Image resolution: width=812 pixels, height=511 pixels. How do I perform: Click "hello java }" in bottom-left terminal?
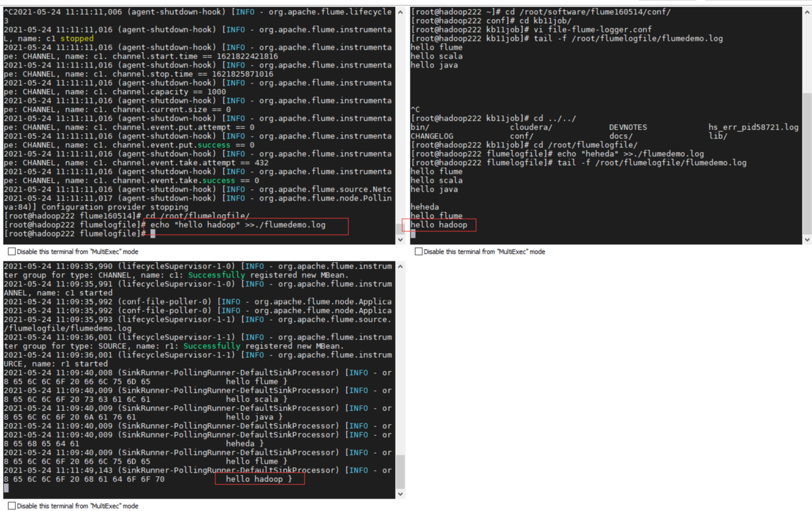click(254, 417)
